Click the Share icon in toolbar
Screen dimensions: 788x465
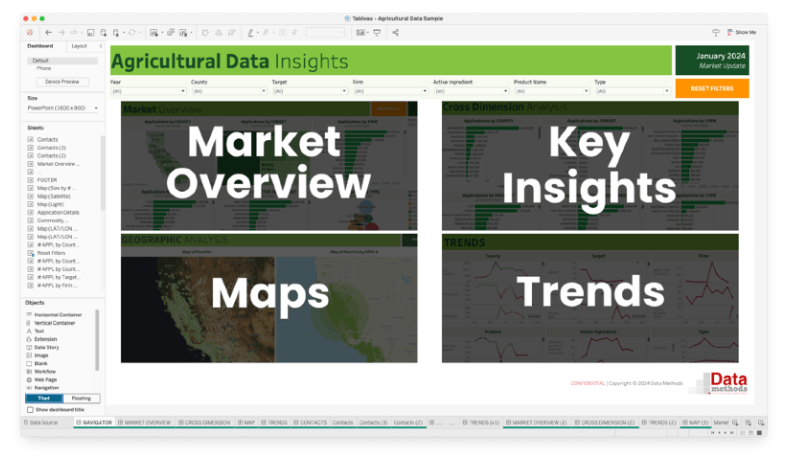[x=396, y=33]
